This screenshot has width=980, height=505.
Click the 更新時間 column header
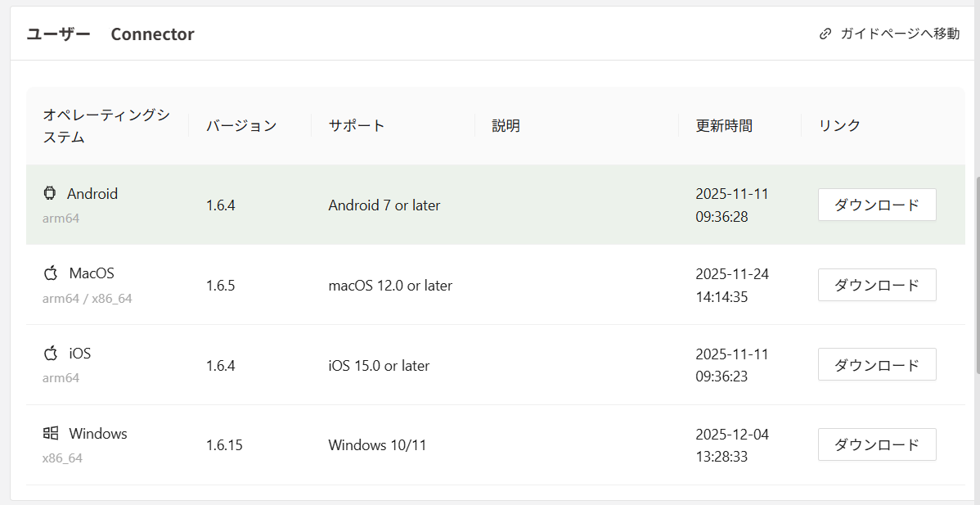coord(725,125)
